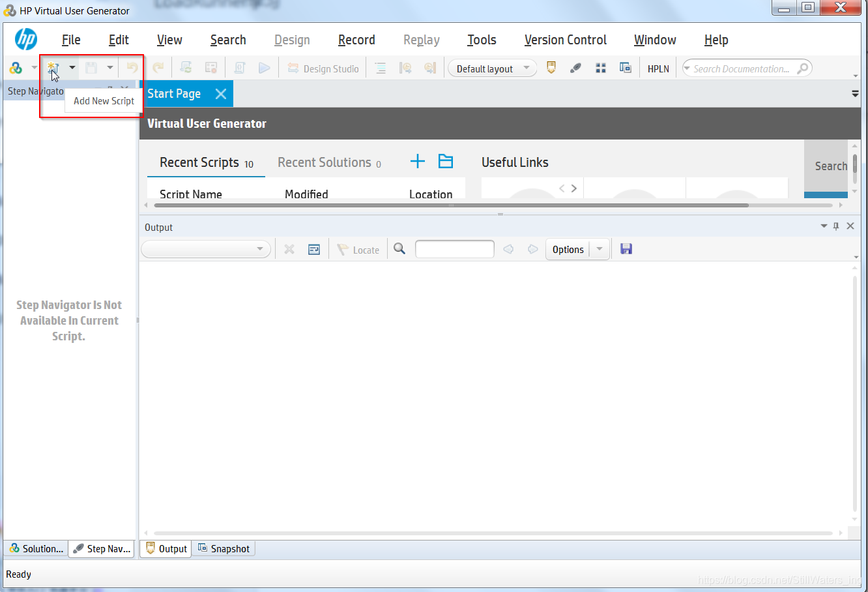Open the Output pane window-position arrow
The image size is (868, 592).
tap(824, 226)
